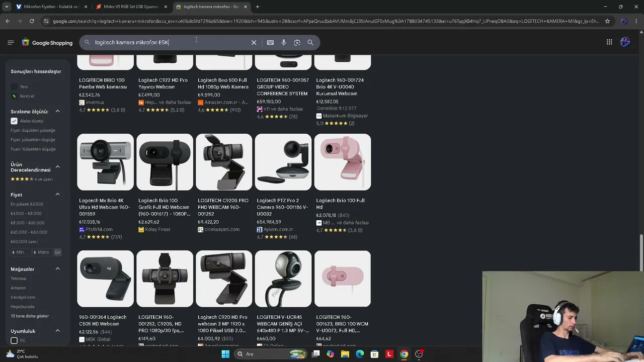The width and height of the screenshot is (644, 362).
Task: Toggle the Alaka düzeyi sort checkbox
Action: click(14, 121)
